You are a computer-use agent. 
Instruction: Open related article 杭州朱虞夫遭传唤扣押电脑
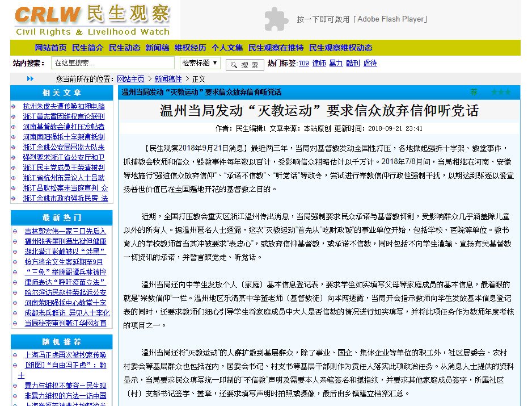click(x=64, y=106)
